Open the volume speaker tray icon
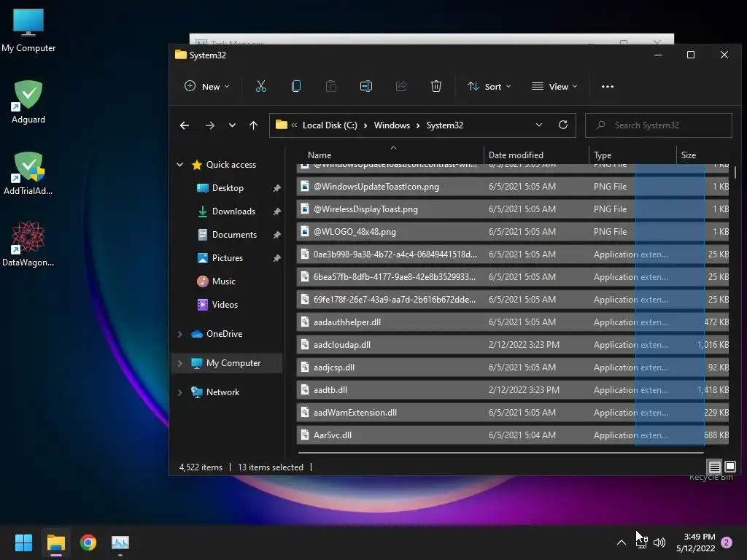The width and height of the screenshot is (747, 560). point(659,542)
